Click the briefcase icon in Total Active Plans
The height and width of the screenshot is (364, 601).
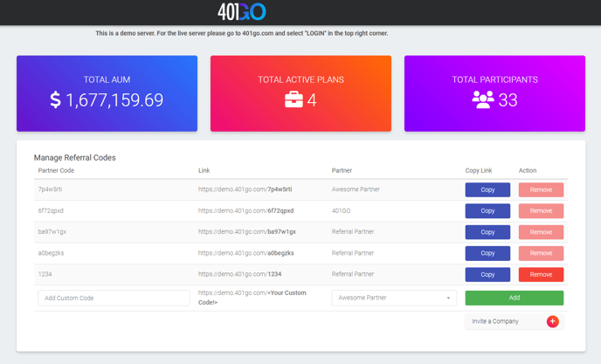pos(294,100)
